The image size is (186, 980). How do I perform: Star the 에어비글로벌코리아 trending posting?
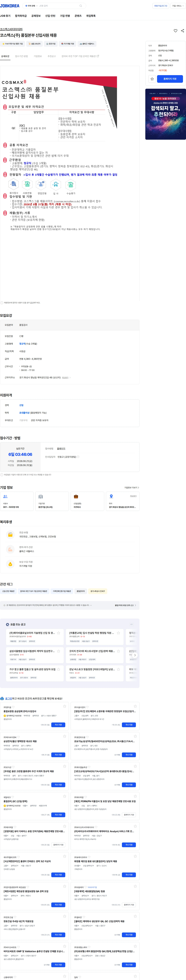pos(58,633)
